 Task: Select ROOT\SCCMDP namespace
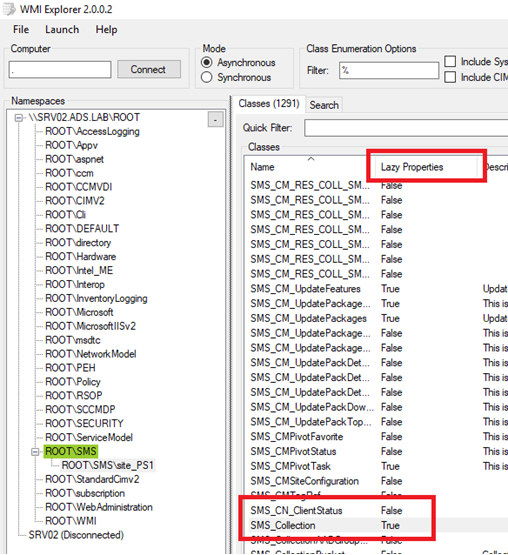[x=80, y=410]
